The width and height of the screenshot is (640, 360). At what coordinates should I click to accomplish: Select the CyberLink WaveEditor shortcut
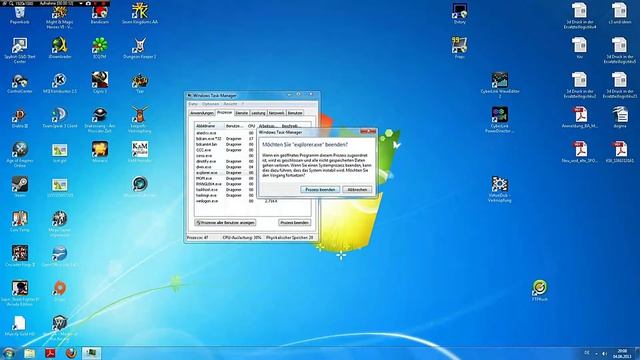[x=500, y=85]
